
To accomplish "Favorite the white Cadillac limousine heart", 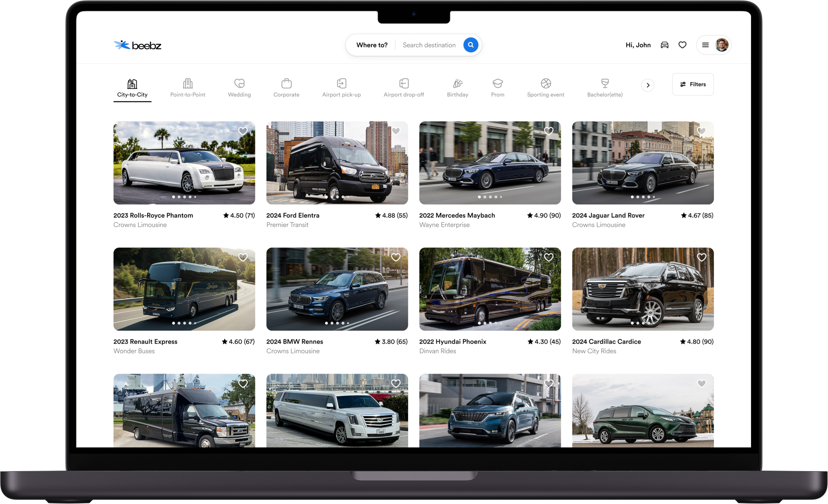I will tap(396, 383).
